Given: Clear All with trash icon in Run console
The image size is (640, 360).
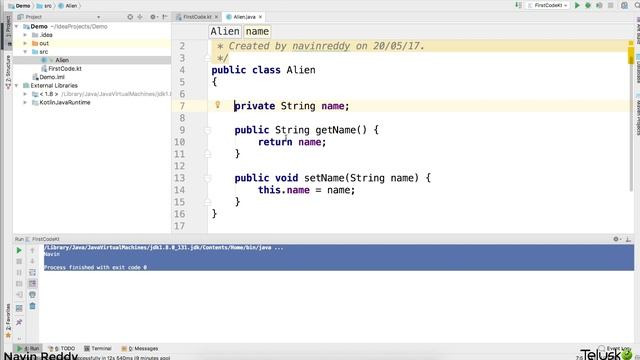Looking at the screenshot, I should [32, 306].
